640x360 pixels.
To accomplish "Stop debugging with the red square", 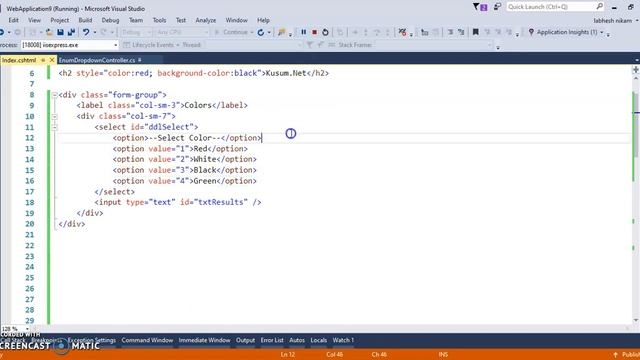I will pyautogui.click(x=314, y=32).
